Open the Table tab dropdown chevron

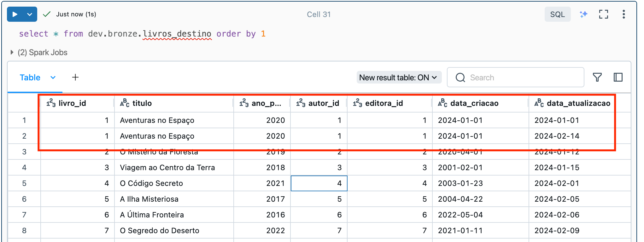pyautogui.click(x=53, y=78)
